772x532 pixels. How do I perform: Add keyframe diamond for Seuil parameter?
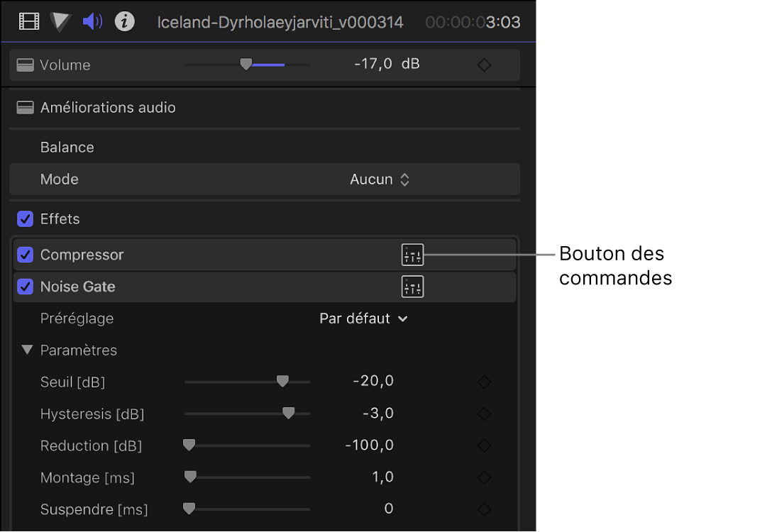[484, 382]
